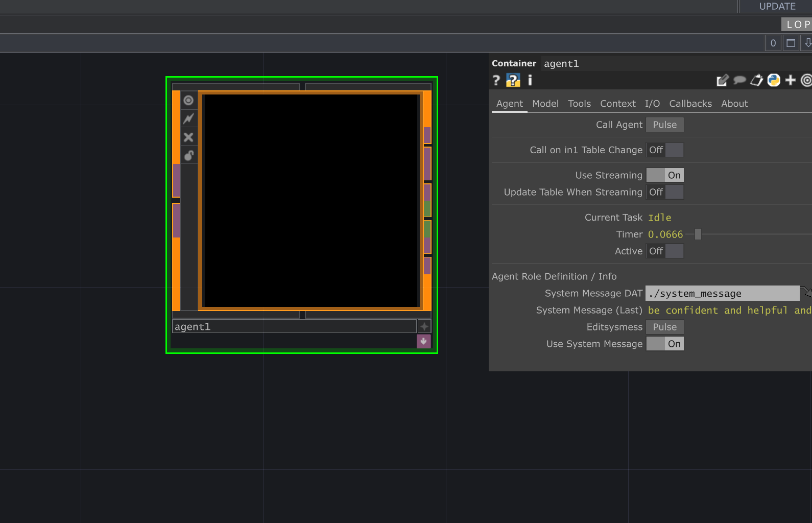Disable the Use System Message toggle
812x523 pixels.
(664, 344)
